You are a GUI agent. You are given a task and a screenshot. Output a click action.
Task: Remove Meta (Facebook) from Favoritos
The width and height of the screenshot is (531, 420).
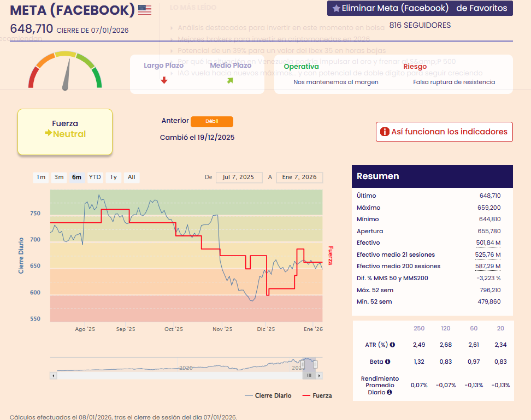[x=420, y=8]
